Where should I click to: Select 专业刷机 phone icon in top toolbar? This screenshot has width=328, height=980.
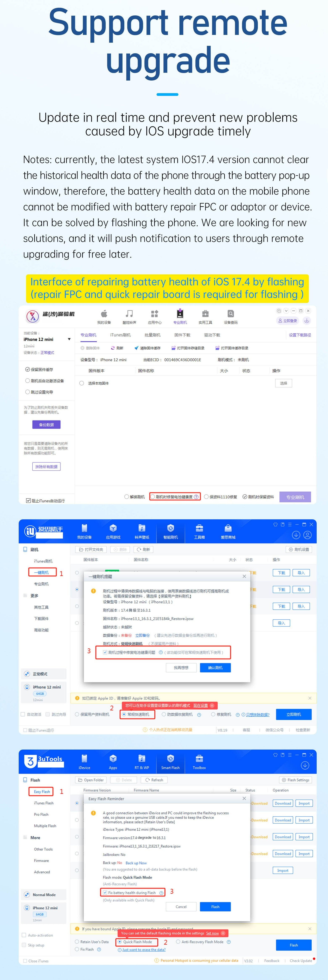[180, 314]
